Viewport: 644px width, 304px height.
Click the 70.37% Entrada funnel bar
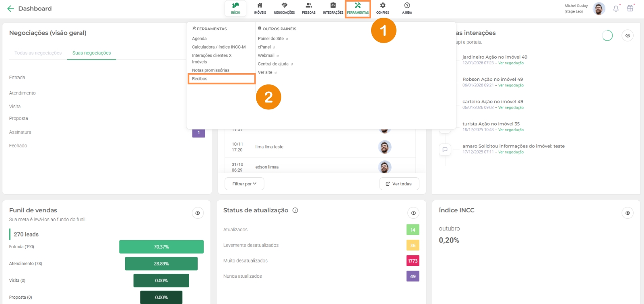click(161, 247)
